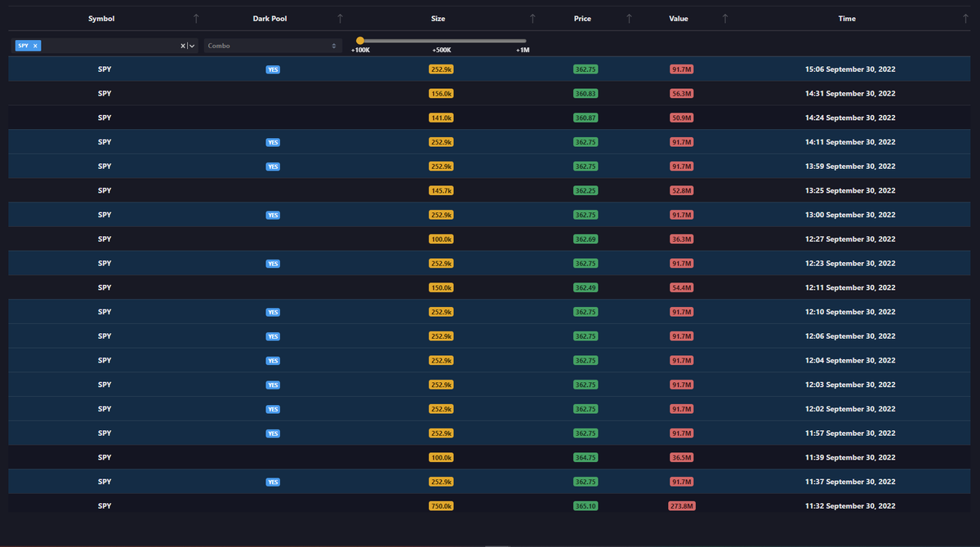Click the 36.5M value badge
The image size is (980, 547).
681,458
